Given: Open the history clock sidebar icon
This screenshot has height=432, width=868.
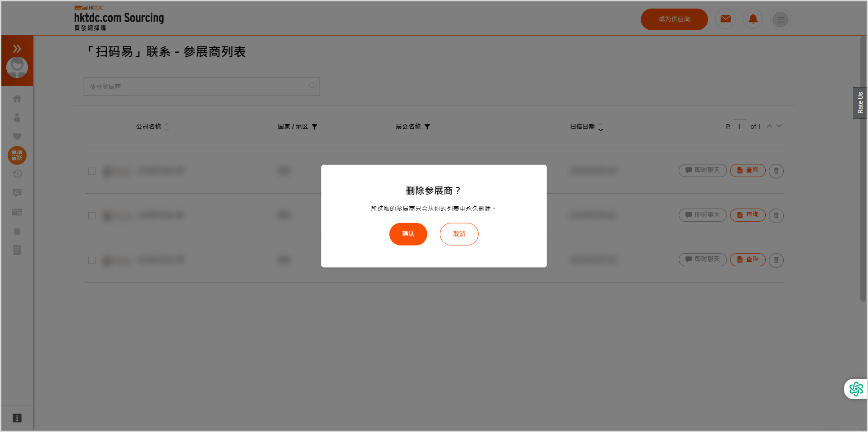Looking at the screenshot, I should (x=17, y=173).
